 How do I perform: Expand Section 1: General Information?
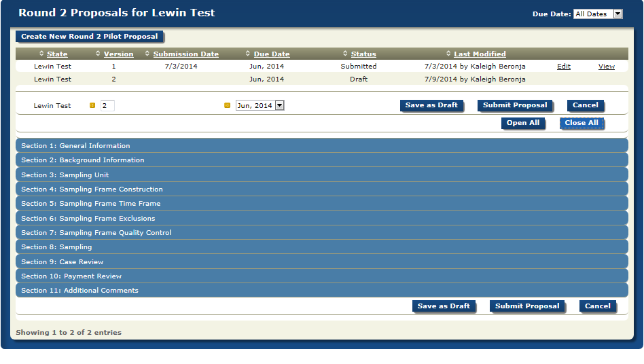point(322,146)
